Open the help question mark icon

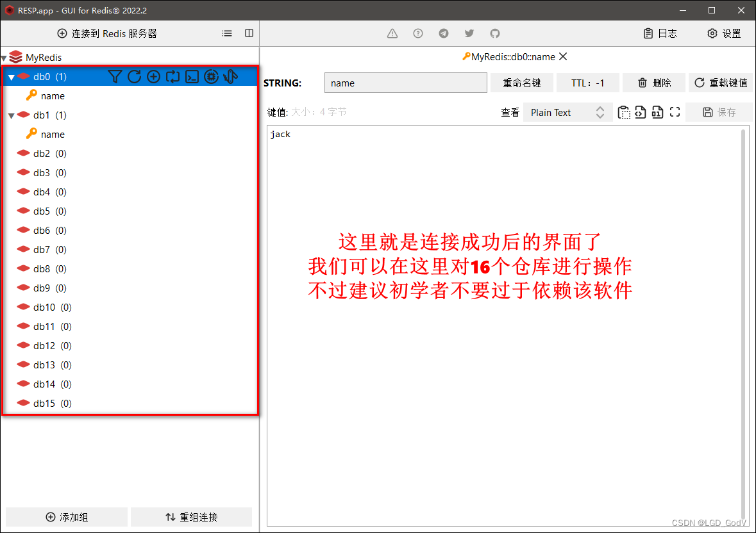[x=418, y=33]
